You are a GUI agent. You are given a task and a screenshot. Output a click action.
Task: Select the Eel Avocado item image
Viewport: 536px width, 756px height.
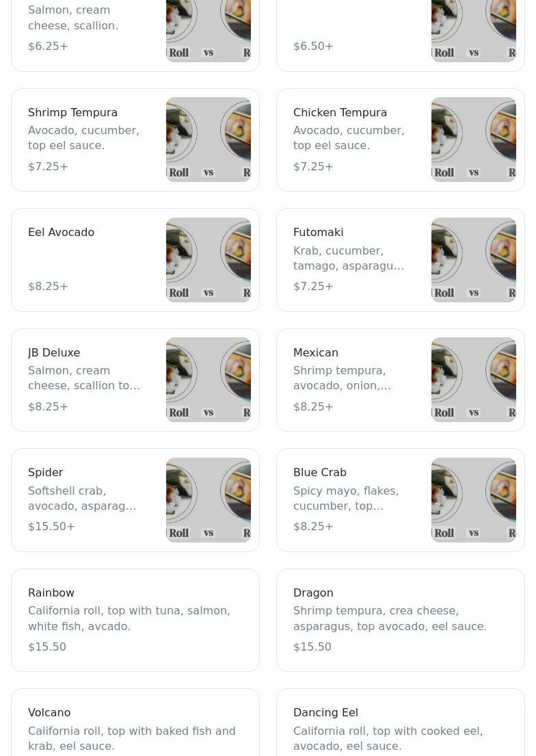[x=208, y=260]
